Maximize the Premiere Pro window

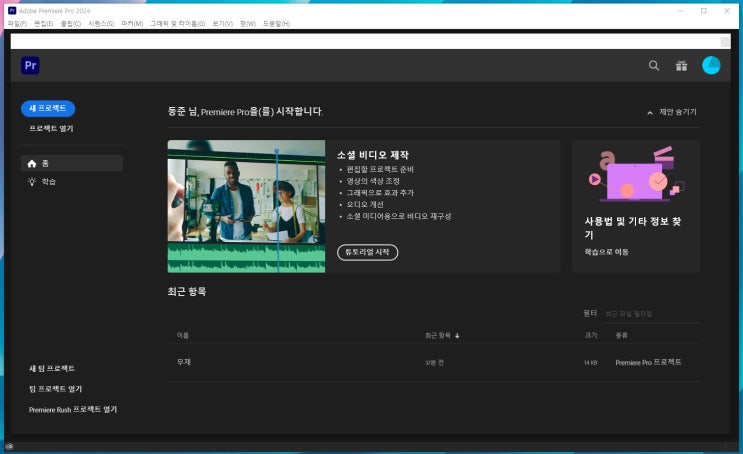point(704,11)
